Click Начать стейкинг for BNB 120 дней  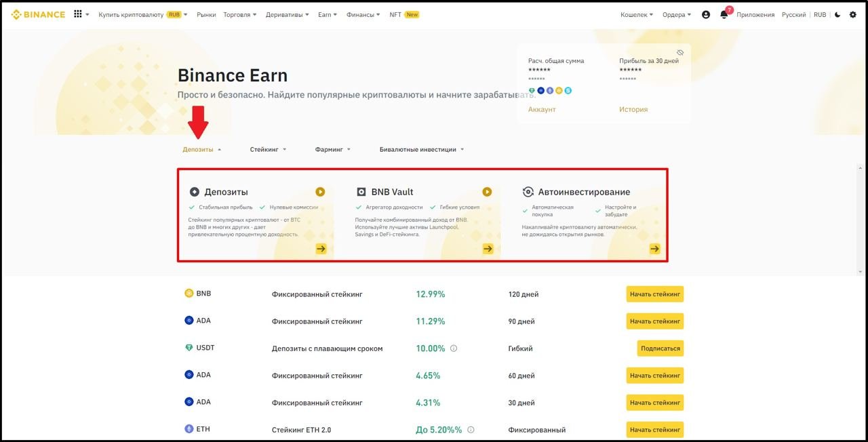654,294
